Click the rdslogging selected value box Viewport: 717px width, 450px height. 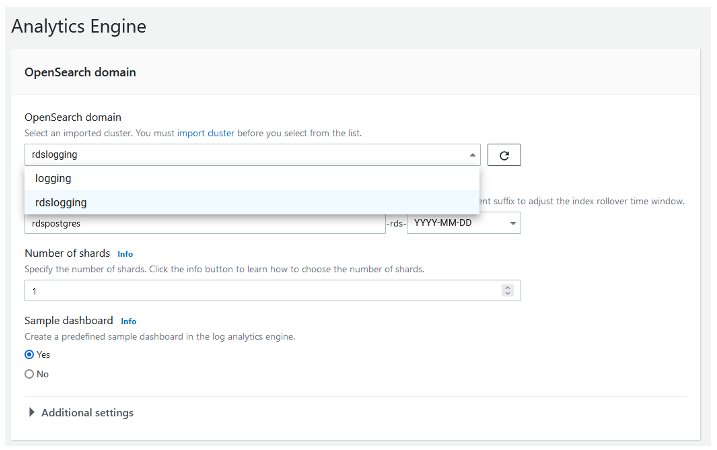pos(252,155)
